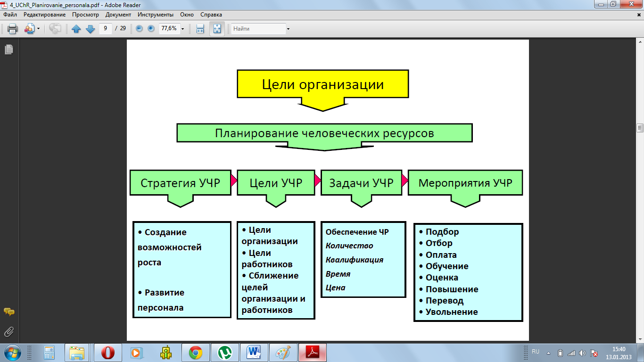Open the Справка menu
Screen dimensions: 644x362
[x=211, y=15]
